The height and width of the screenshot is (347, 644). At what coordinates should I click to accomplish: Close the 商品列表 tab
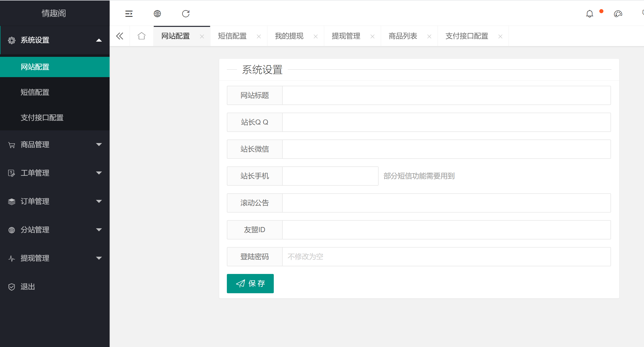click(x=429, y=36)
